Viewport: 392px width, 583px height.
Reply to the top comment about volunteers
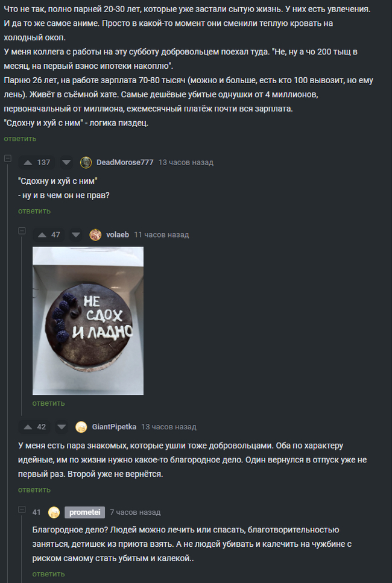[20, 139]
